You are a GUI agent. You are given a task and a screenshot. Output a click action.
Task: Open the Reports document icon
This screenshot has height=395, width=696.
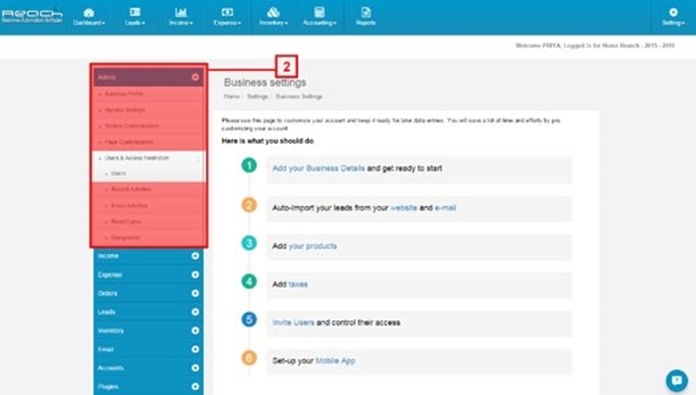[x=366, y=12]
